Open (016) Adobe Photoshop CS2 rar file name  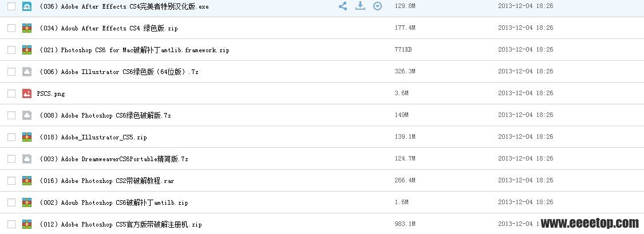pyautogui.click(x=106, y=181)
